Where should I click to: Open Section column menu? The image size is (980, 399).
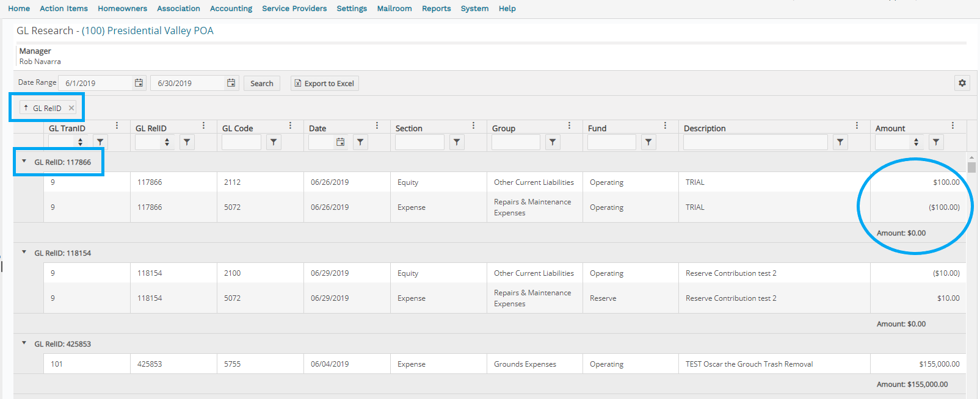pos(473,126)
